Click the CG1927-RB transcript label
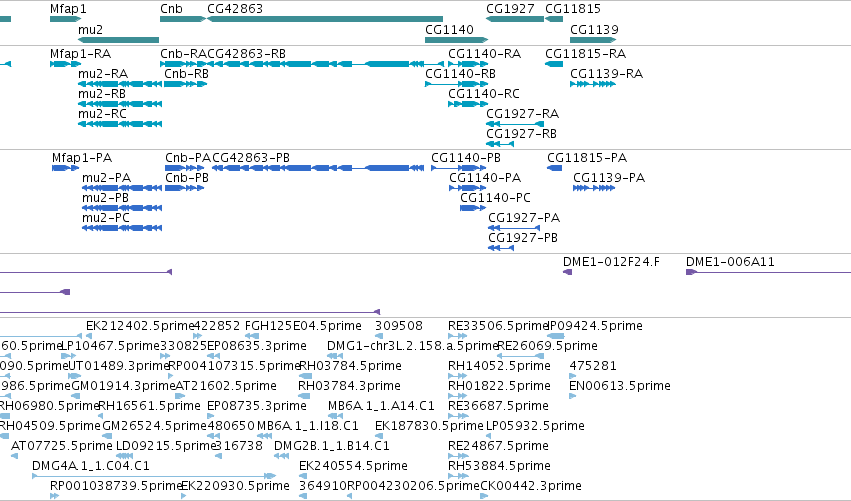The width and height of the screenshot is (851, 501). pyautogui.click(x=522, y=134)
